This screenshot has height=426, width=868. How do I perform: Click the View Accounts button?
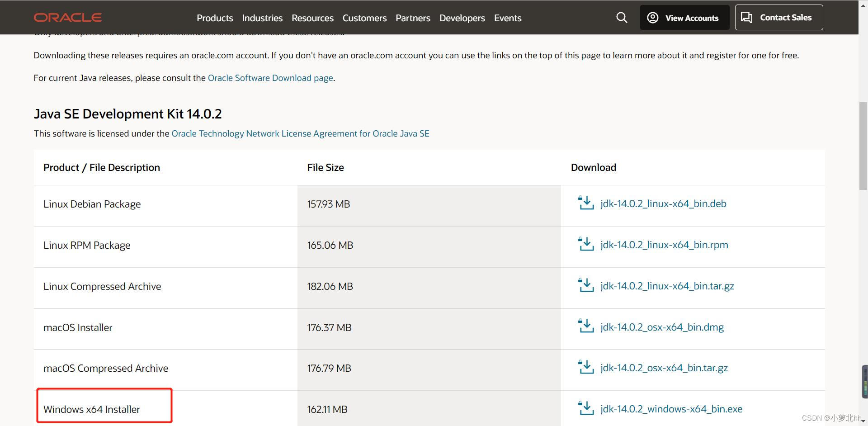coord(684,18)
